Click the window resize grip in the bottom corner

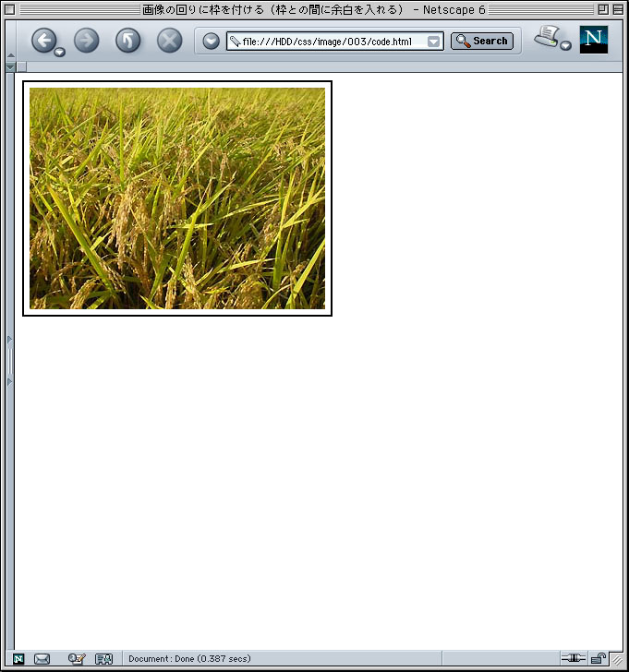[x=617, y=659]
